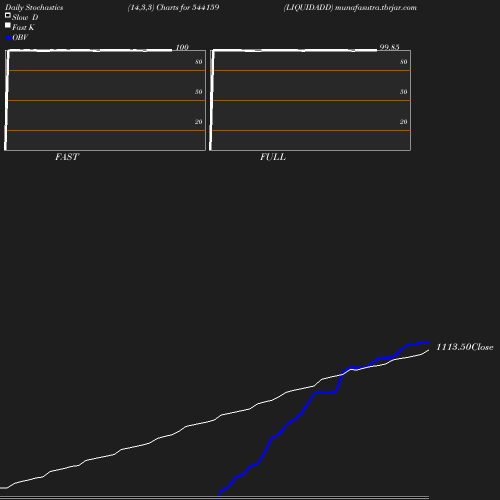Click the 80 level label in FAST chart
This screenshot has width=500, height=500.
click(x=199, y=62)
